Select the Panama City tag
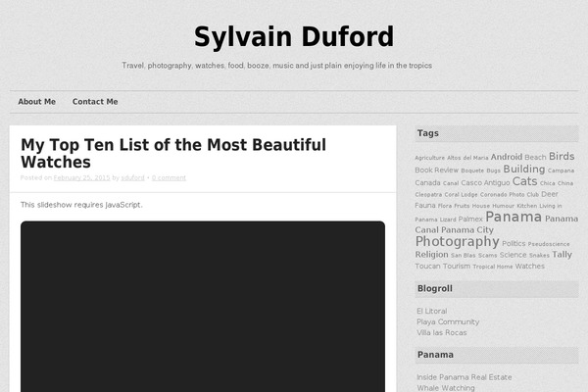The width and height of the screenshot is (588, 392). 467,229
